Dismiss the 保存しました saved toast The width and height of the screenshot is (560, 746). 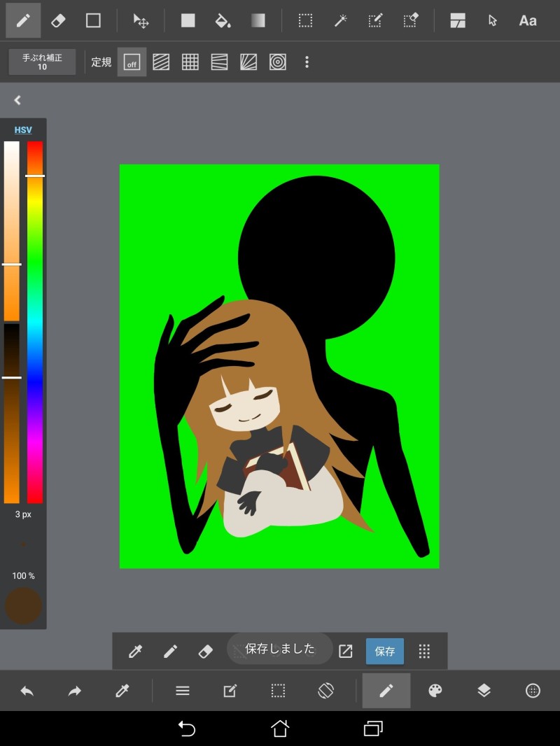[280, 649]
